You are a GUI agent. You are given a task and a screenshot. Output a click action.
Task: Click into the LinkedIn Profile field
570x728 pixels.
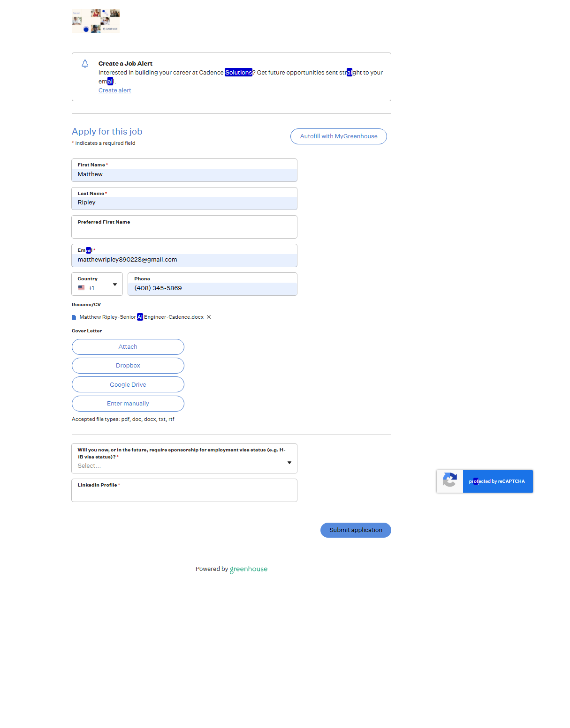(x=184, y=494)
